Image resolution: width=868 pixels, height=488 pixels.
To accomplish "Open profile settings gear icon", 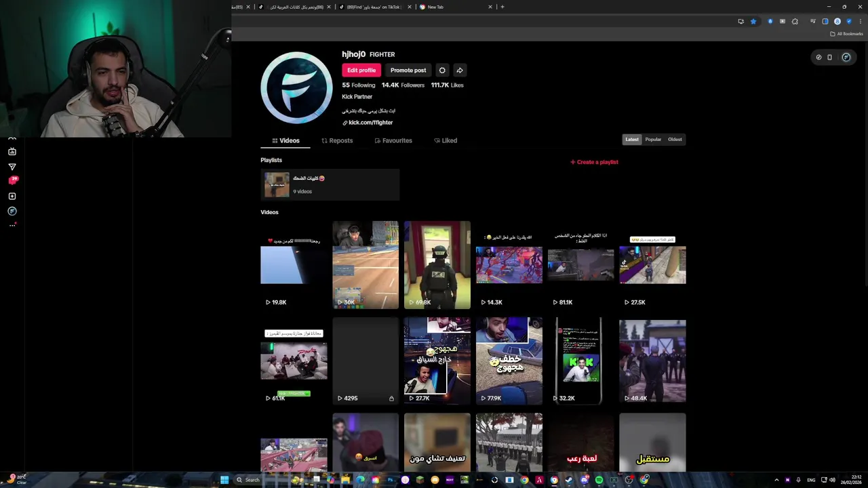I will pos(442,70).
